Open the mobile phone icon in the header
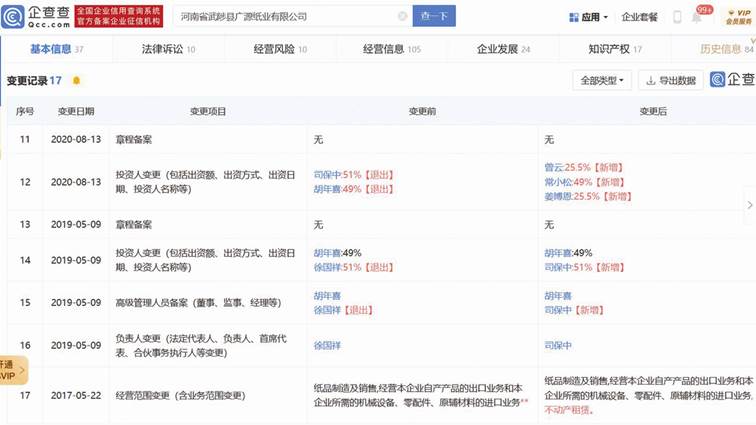 tap(677, 17)
